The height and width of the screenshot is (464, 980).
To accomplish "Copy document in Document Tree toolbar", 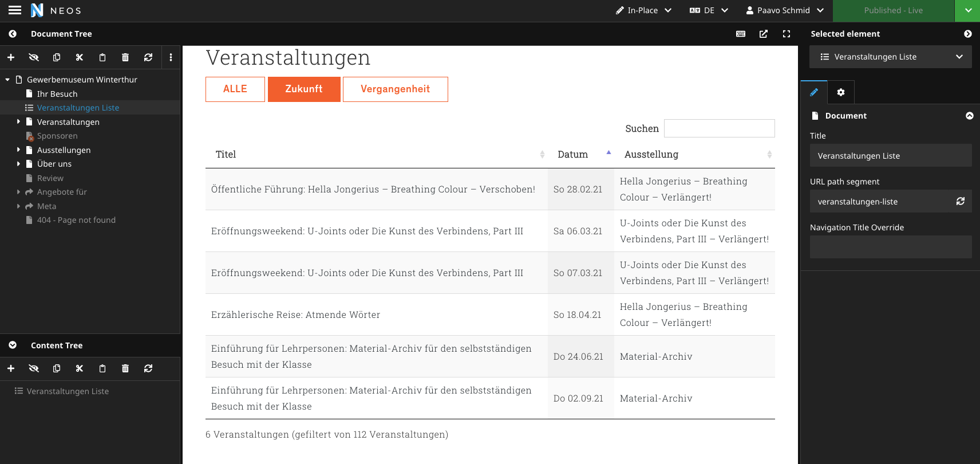I will [57, 57].
